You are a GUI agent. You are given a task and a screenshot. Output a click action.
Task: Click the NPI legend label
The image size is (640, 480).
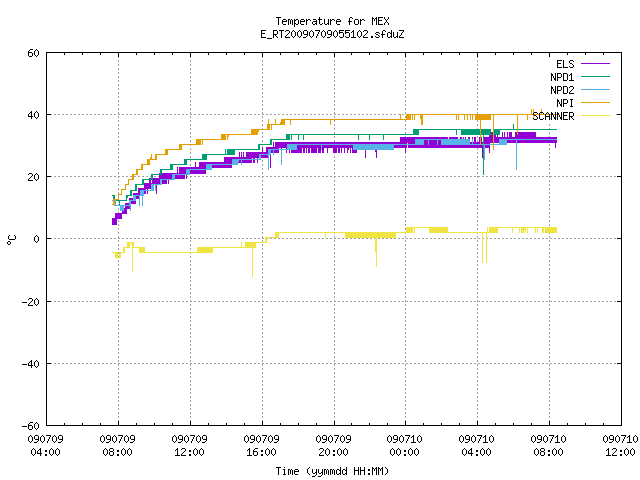(565, 103)
